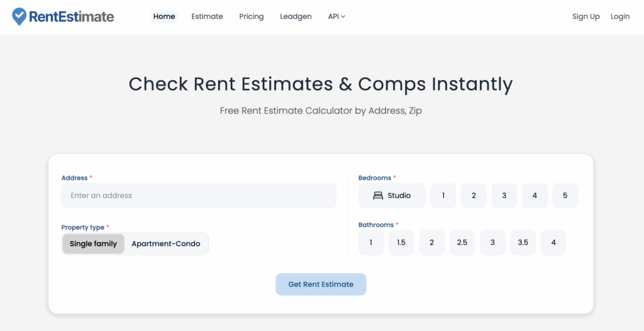This screenshot has height=331, width=644.
Task: Click the Sign Up link
Action: [x=586, y=16]
